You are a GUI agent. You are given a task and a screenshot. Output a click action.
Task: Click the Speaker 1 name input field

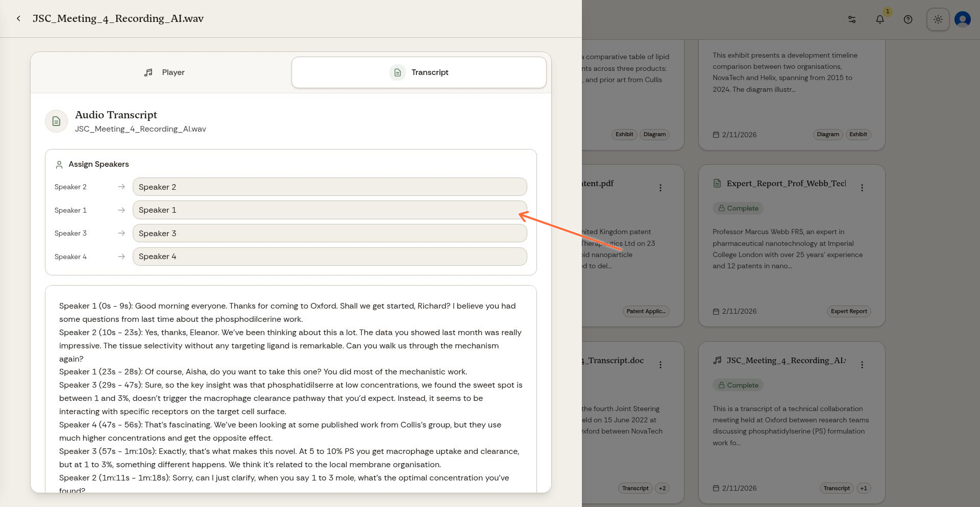point(330,210)
